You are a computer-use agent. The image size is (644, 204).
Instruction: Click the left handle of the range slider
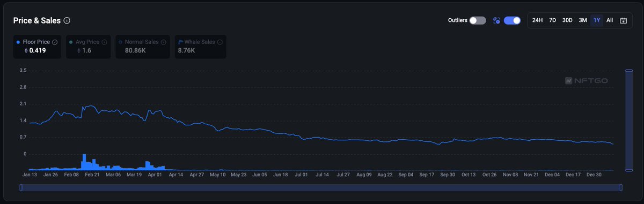(x=20, y=187)
